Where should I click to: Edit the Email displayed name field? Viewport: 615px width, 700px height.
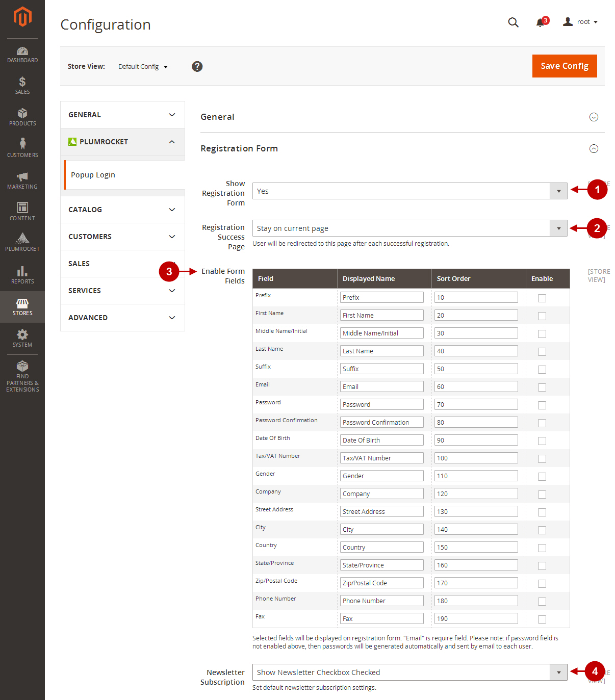tap(382, 386)
